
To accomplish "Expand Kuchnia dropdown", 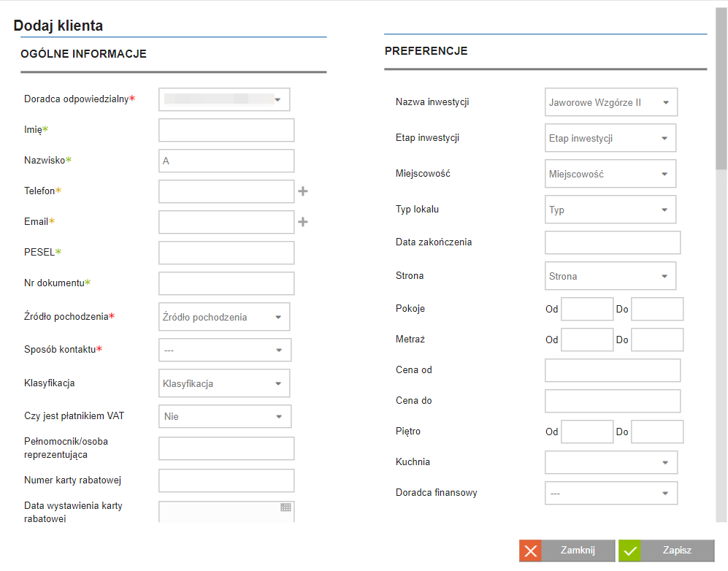I will click(611, 462).
